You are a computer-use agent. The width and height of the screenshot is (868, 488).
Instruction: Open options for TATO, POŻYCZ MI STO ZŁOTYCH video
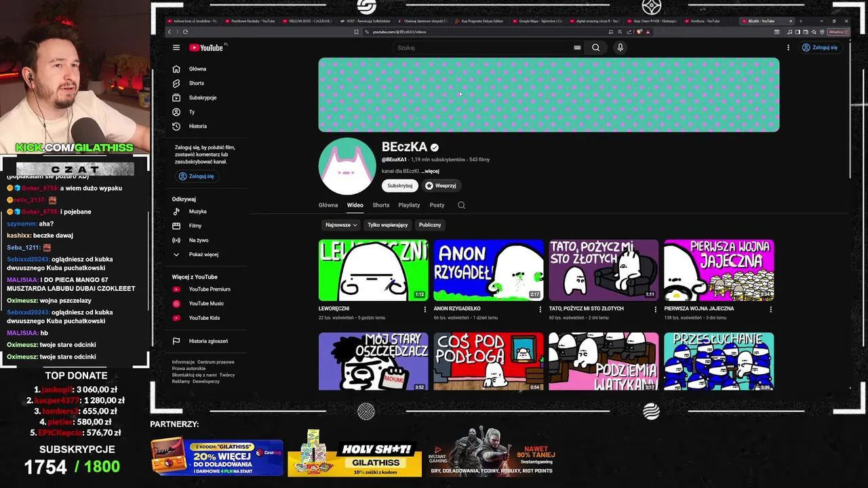pos(655,309)
